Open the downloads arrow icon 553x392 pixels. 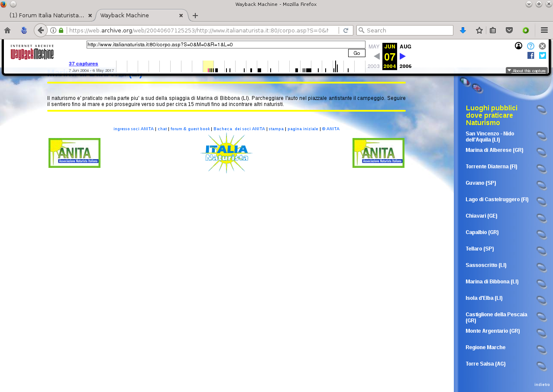(x=462, y=30)
